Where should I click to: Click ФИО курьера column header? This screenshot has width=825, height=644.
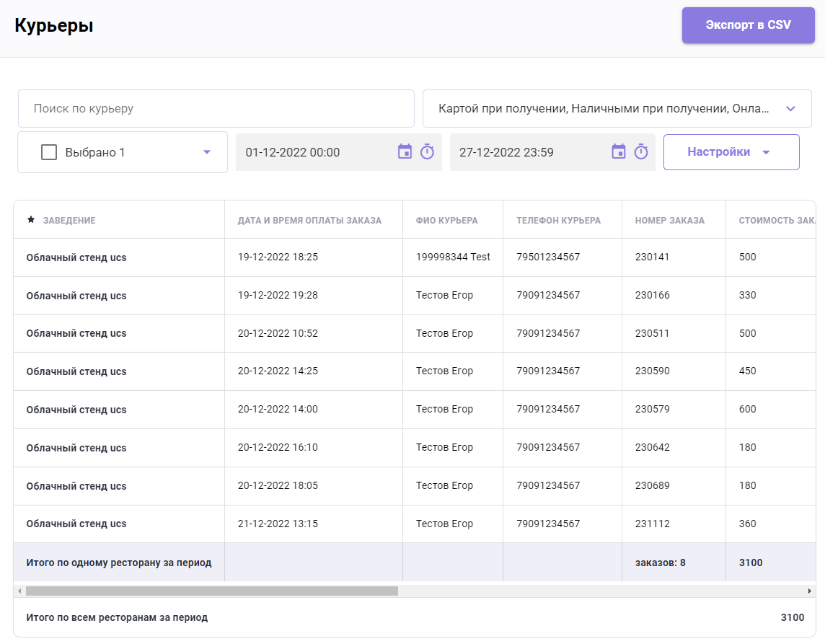[446, 221]
